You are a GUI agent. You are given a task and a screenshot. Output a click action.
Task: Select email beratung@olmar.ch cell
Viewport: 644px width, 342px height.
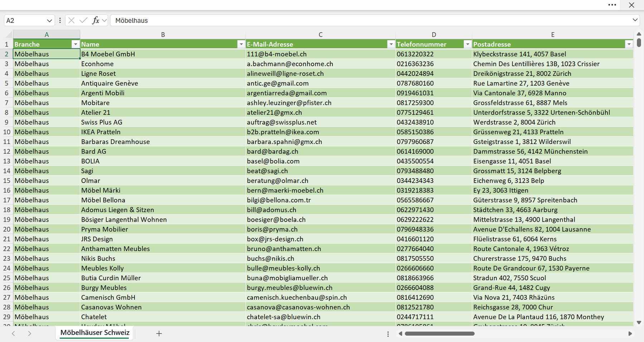pos(321,180)
